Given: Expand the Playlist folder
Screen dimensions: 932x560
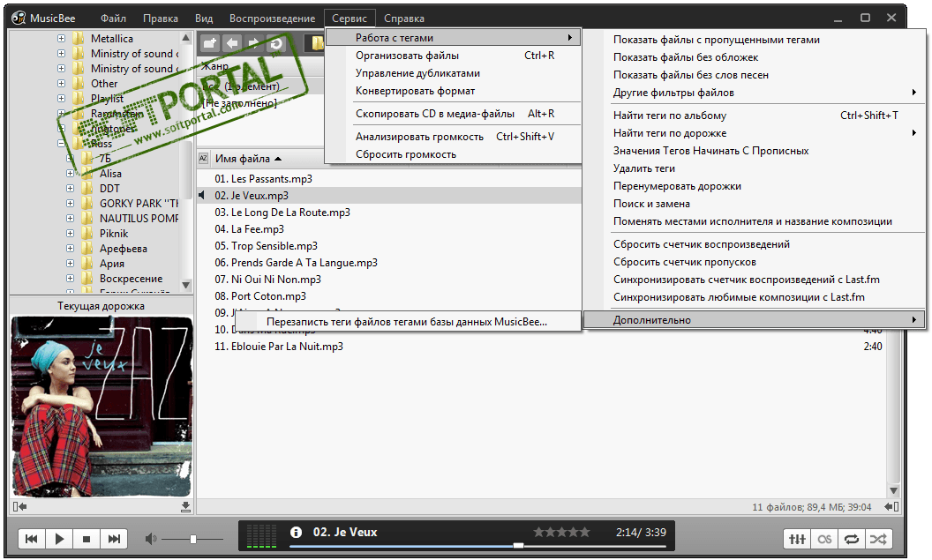Looking at the screenshot, I should (61, 98).
